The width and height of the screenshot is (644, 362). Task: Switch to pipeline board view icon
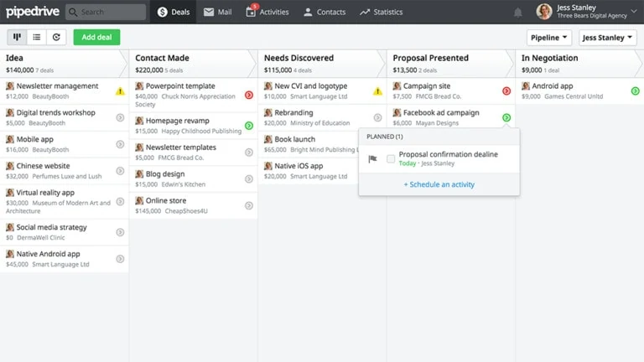pyautogui.click(x=17, y=37)
